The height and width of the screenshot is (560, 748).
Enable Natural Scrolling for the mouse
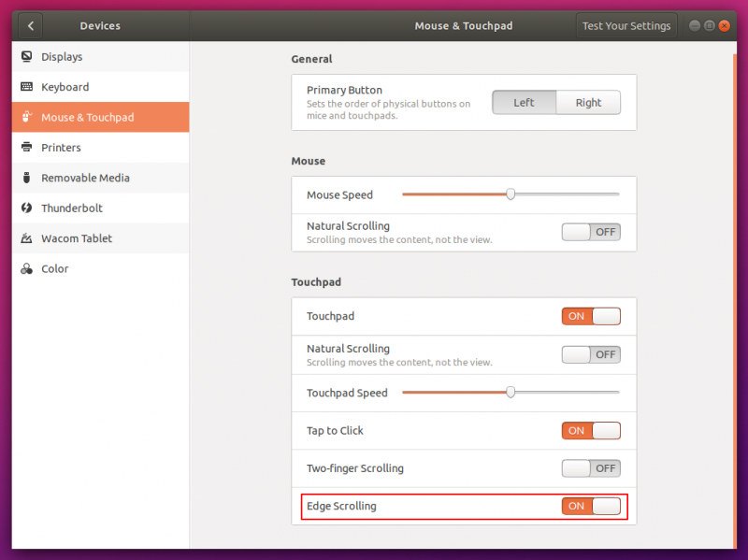point(590,231)
